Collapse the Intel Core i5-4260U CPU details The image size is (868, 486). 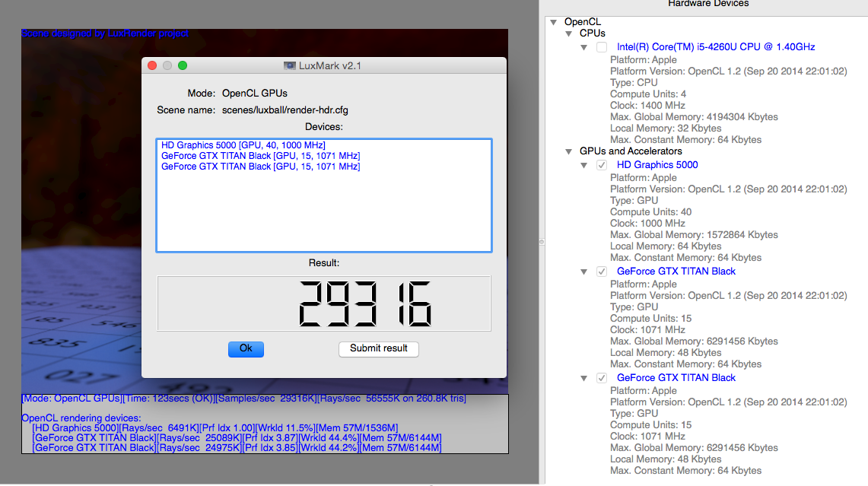tap(584, 48)
